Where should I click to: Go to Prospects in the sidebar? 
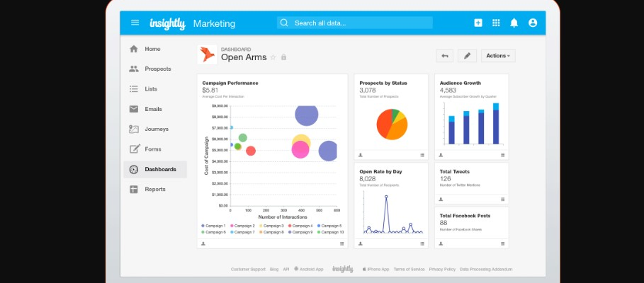coord(157,69)
